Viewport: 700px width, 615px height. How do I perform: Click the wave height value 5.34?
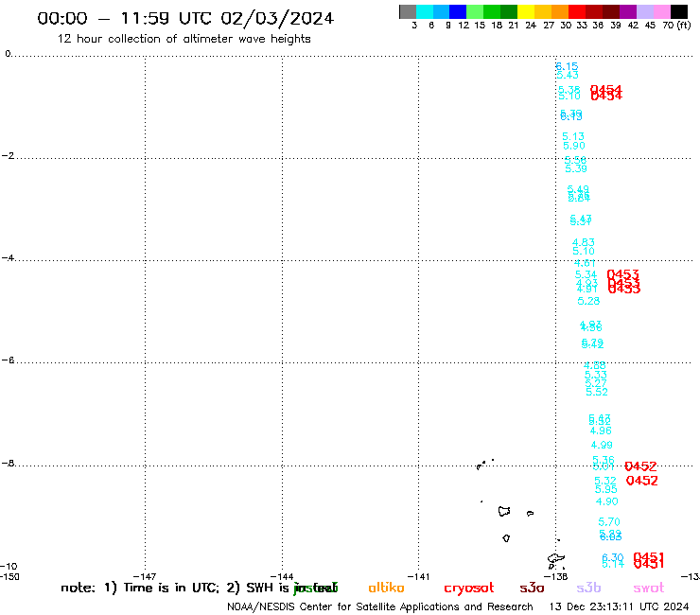(586, 274)
